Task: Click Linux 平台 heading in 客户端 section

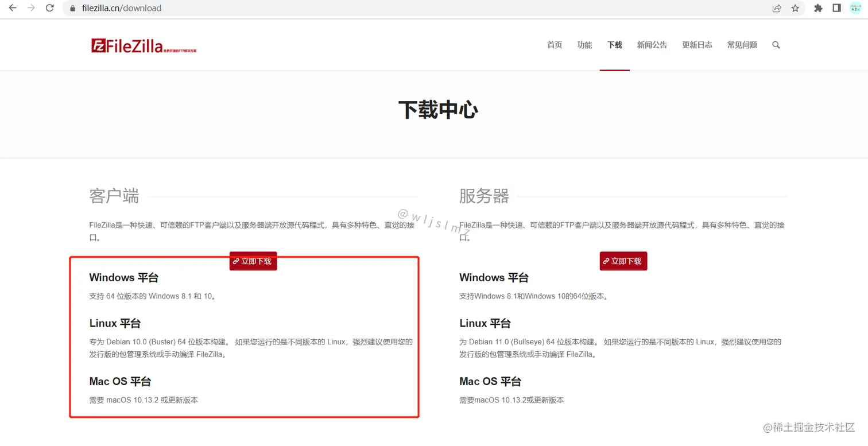Action: tap(115, 323)
